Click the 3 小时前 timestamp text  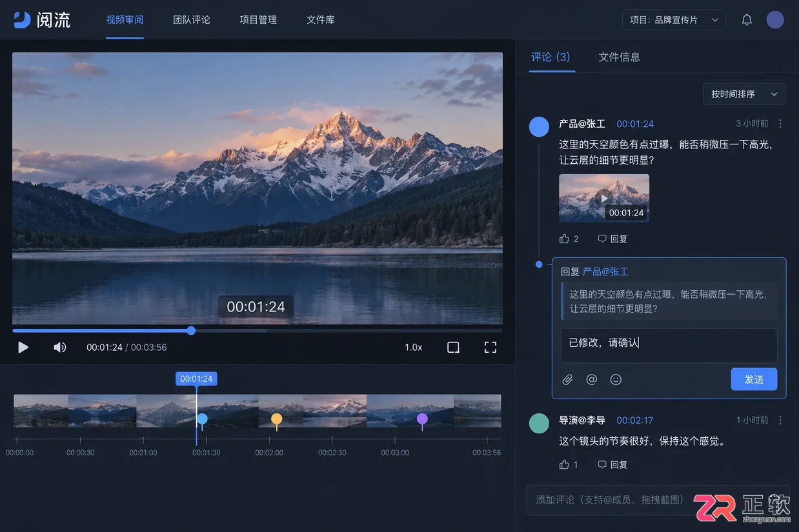[x=752, y=124]
